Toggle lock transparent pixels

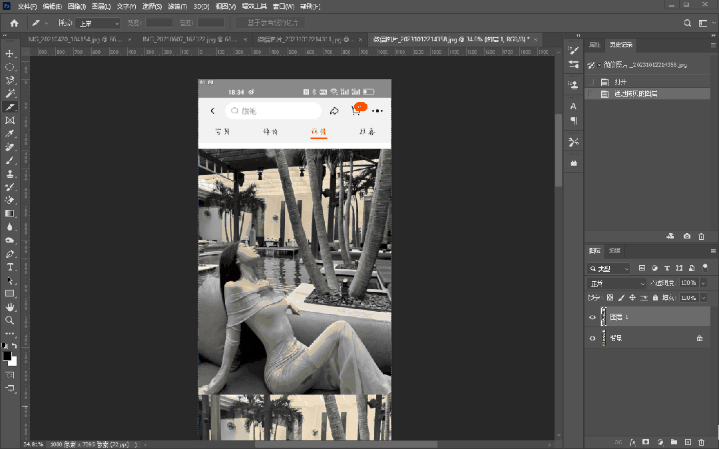[x=610, y=298]
